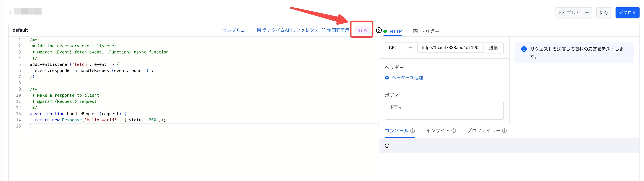Viewport: 644px width, 181px height.
Task: Click the request URL input field
Action: [450, 48]
